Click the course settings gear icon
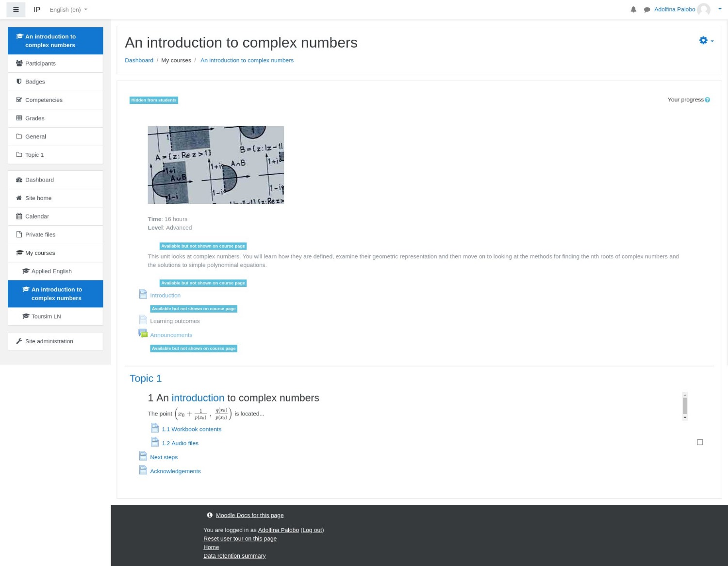 tap(704, 41)
